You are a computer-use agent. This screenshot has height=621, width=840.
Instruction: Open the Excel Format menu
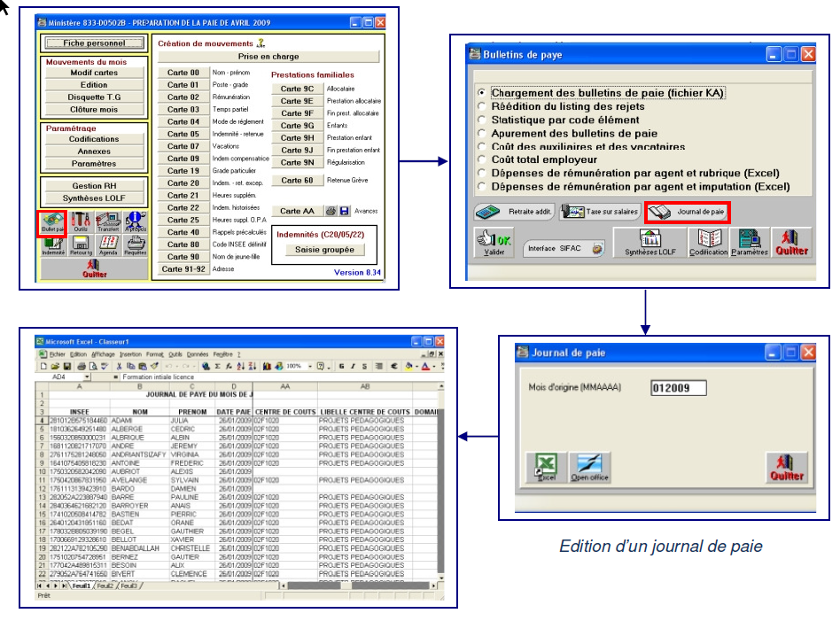[155, 353]
